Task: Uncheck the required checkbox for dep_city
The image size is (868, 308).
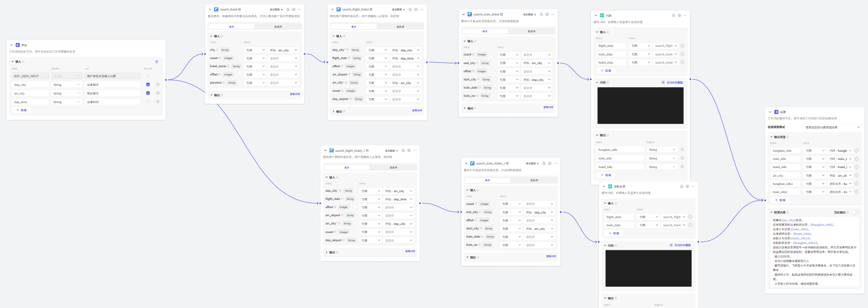Action: [x=148, y=84]
